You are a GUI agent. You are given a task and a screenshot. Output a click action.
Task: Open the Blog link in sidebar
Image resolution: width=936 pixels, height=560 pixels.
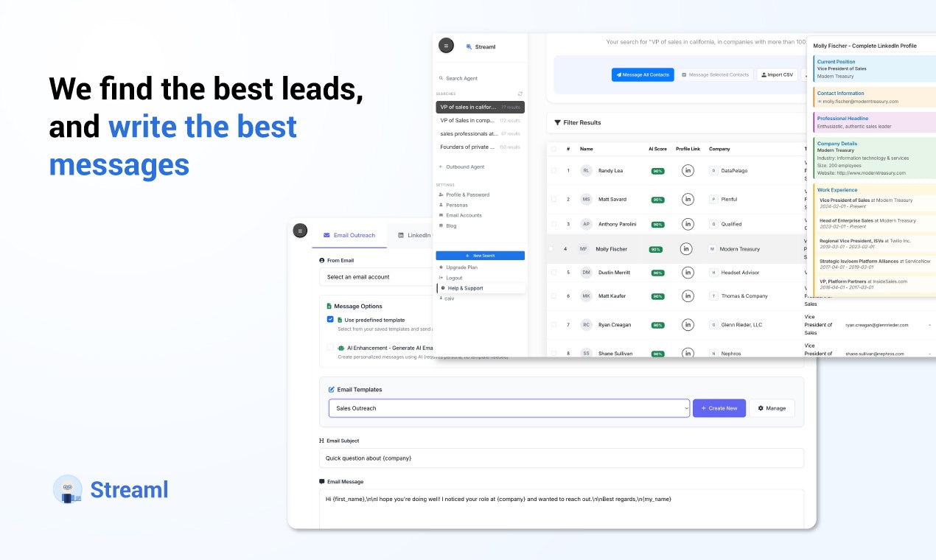pyautogui.click(x=450, y=225)
